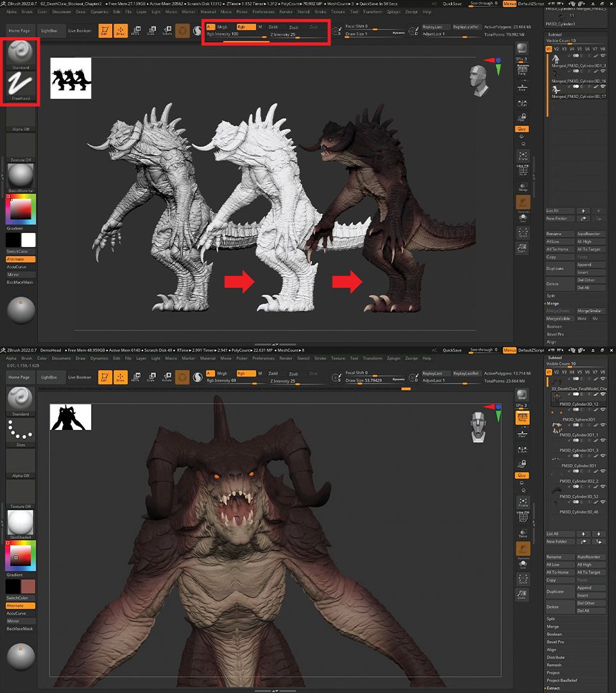Toggle Live Boolean mode
Image resolution: width=616 pixels, height=693 pixels.
pos(80,30)
